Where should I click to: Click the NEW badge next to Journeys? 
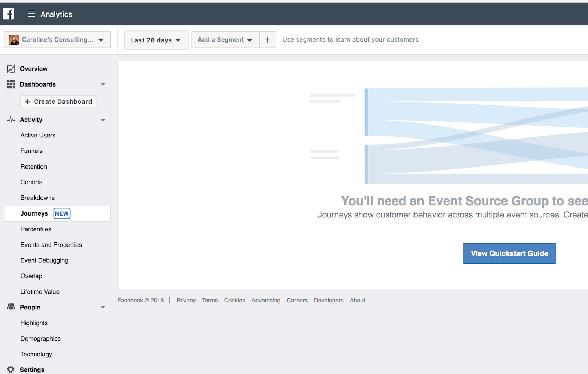coord(62,213)
